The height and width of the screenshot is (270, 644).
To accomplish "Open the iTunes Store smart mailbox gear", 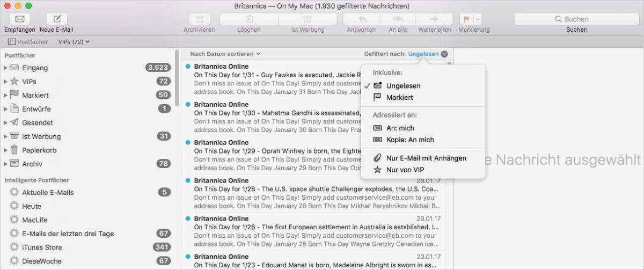I will click(x=14, y=247).
